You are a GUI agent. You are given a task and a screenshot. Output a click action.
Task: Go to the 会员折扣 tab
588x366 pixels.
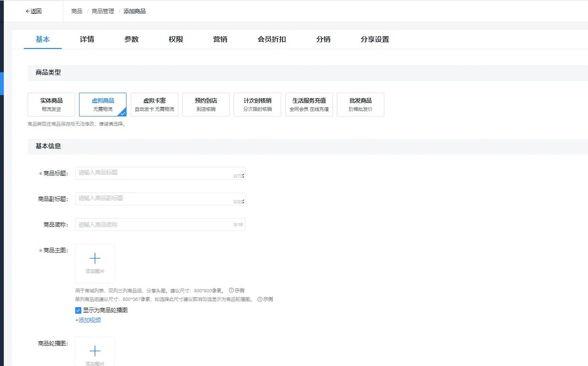[272, 39]
